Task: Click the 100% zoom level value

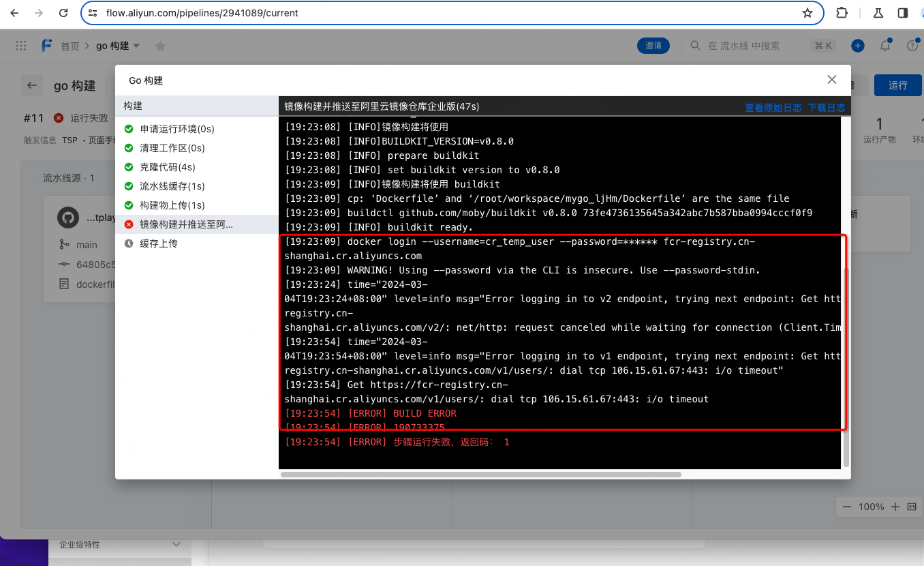Action: [871, 507]
